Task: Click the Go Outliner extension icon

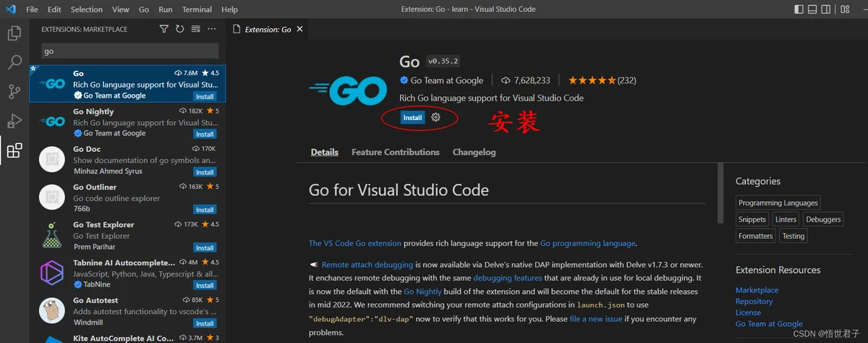Action: (51, 197)
